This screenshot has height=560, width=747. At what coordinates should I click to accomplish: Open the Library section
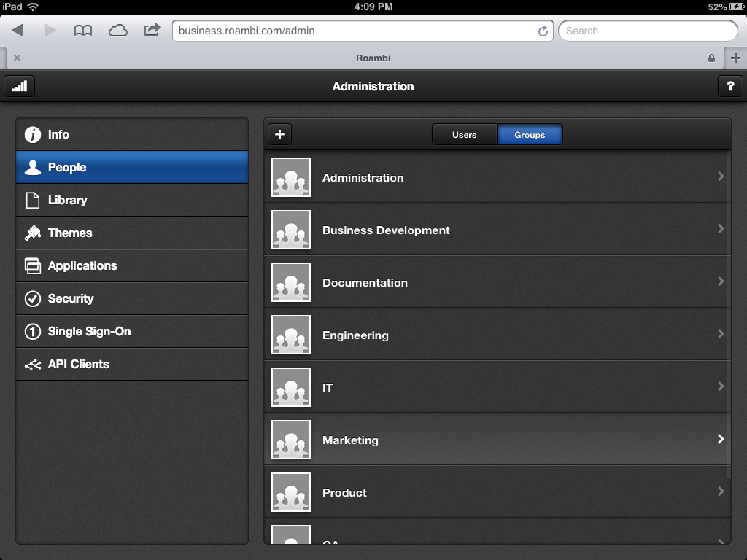point(132,200)
